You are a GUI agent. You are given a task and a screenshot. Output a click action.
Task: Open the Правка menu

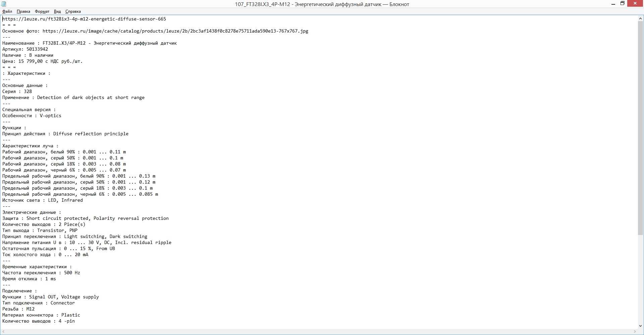pos(23,11)
